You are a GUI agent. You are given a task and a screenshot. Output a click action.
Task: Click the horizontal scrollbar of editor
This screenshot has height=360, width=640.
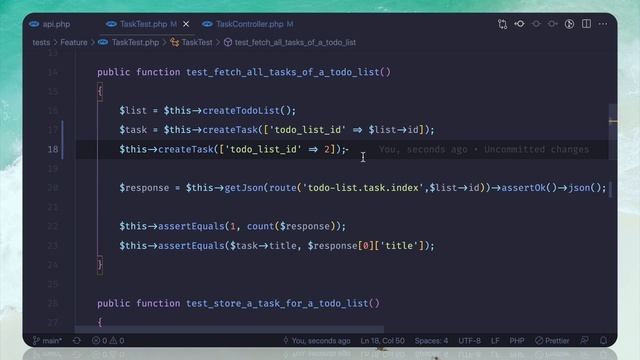click(x=229, y=329)
